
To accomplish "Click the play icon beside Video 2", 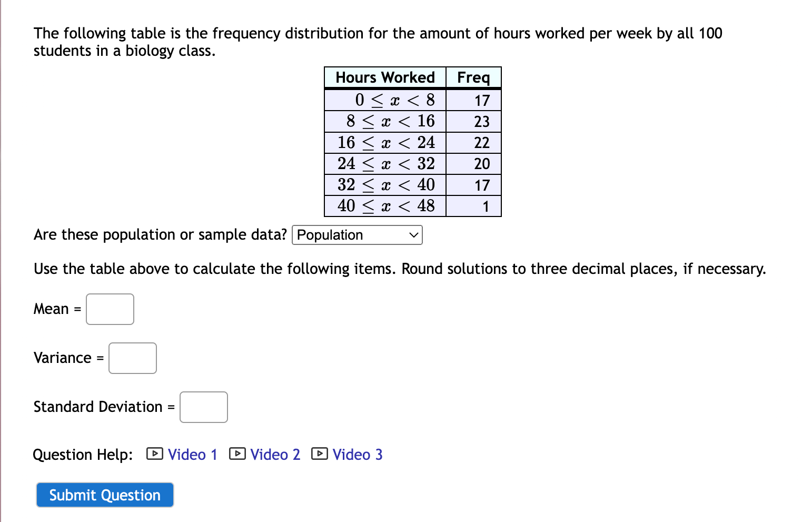I will pyautogui.click(x=237, y=454).
